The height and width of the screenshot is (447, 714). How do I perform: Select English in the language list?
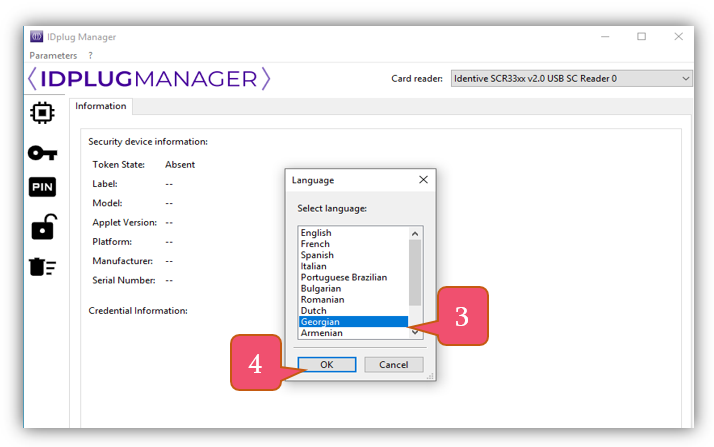(x=316, y=233)
